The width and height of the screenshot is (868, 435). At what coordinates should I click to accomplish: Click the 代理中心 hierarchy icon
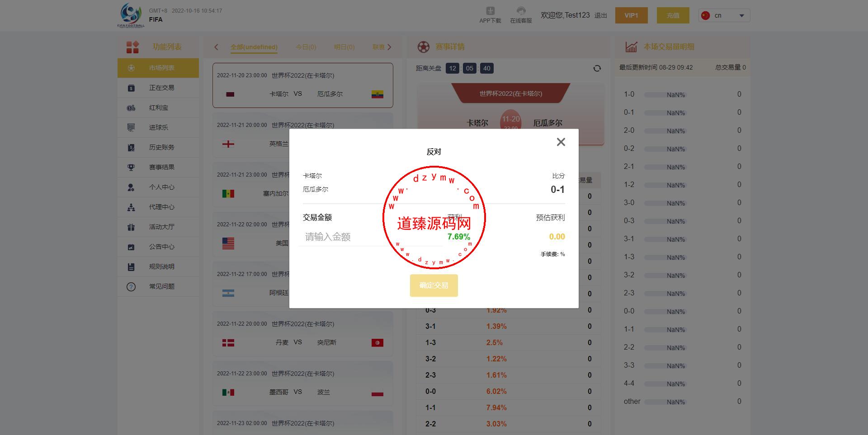tap(131, 207)
